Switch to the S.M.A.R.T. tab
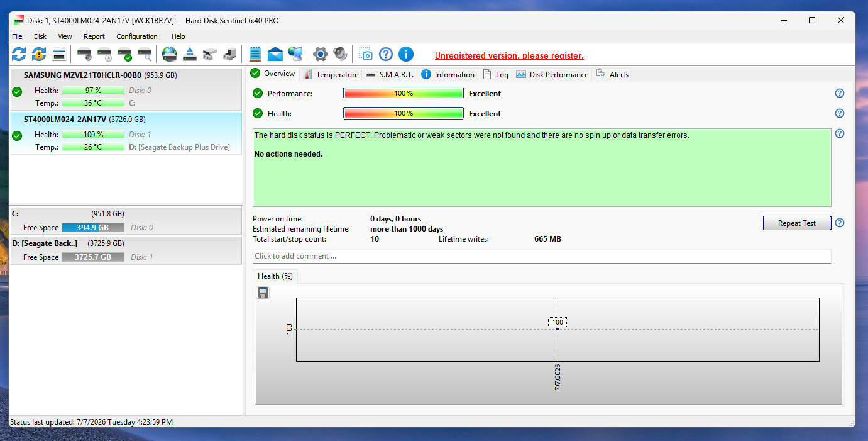The image size is (868, 441). pyautogui.click(x=390, y=74)
